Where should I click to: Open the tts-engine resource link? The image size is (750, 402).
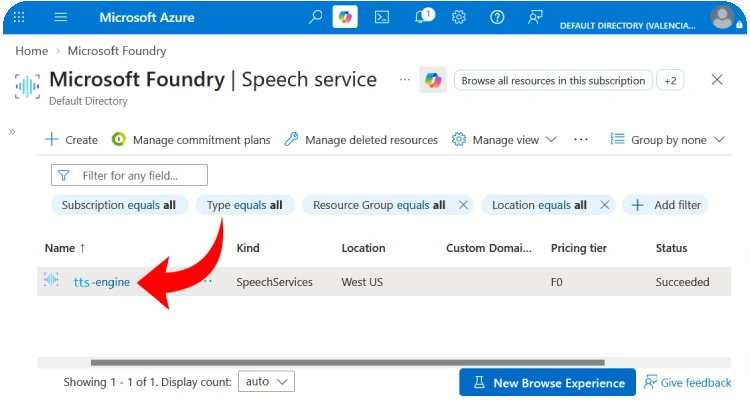coord(101,282)
